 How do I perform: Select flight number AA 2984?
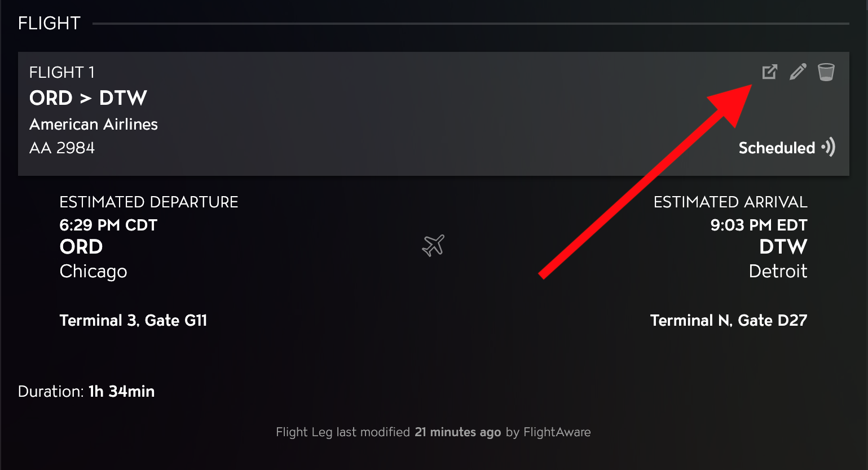point(62,148)
